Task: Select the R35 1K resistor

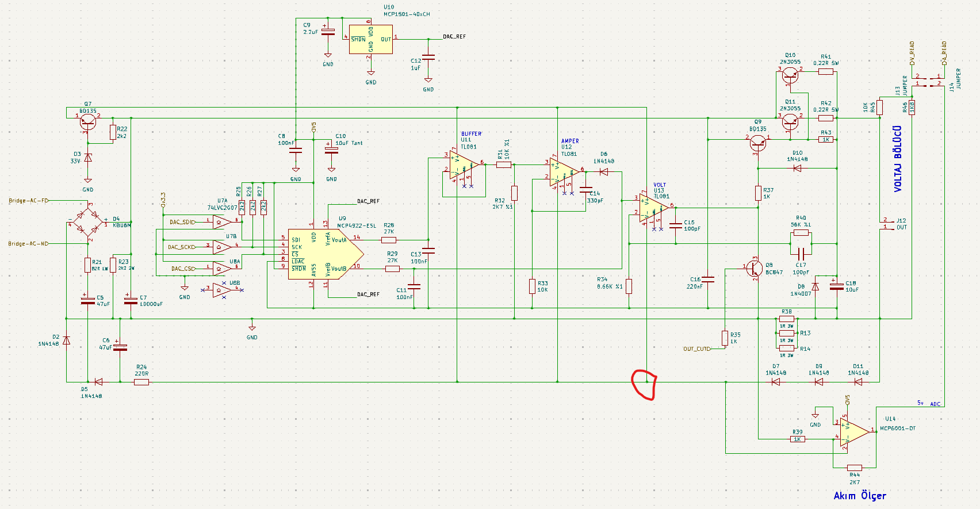Action: tap(726, 338)
